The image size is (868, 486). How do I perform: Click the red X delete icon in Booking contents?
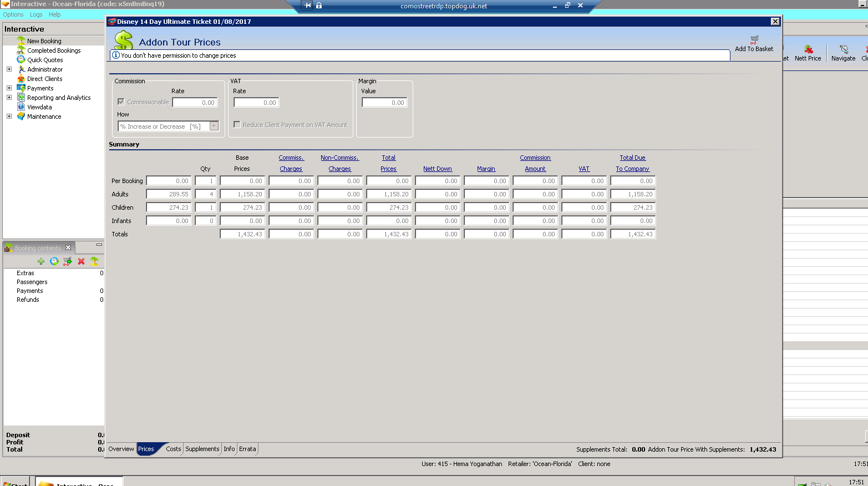click(82, 261)
